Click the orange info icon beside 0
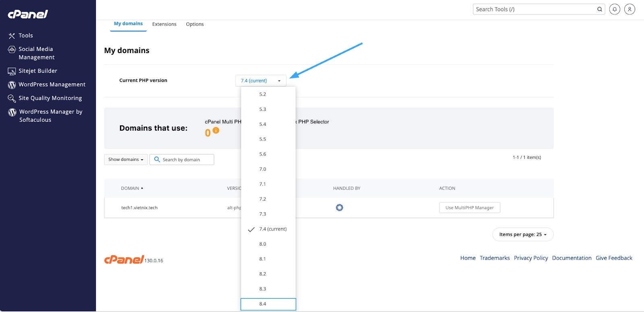The height and width of the screenshot is (312, 644). tap(216, 130)
